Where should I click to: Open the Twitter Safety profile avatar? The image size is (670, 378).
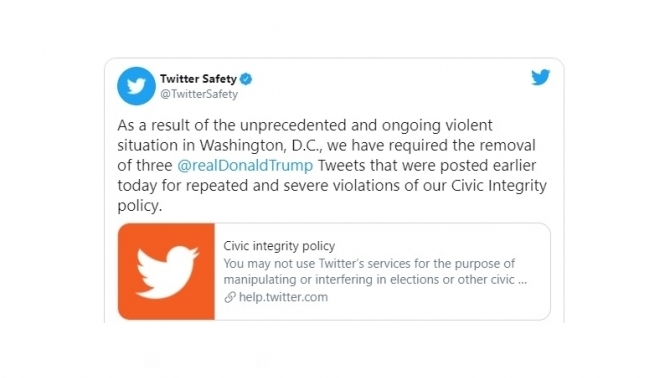click(x=136, y=86)
